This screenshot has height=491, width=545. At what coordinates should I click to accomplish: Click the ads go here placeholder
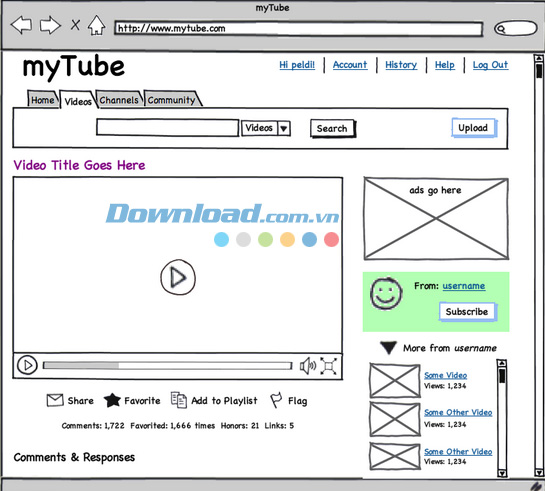pyautogui.click(x=436, y=219)
